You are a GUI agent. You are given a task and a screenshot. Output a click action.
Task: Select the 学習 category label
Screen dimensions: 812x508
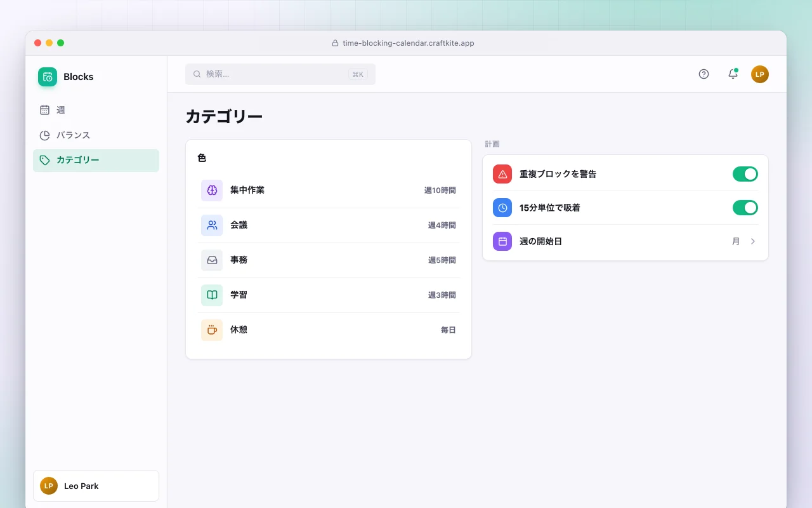[239, 295]
